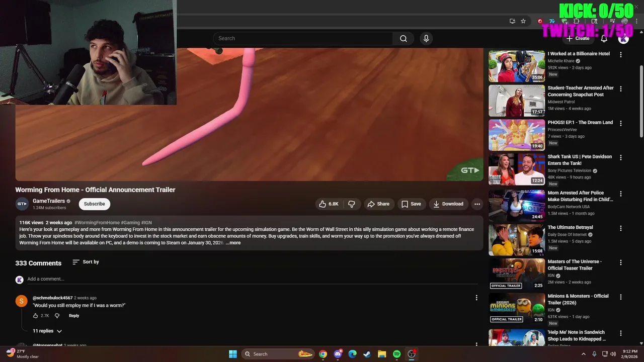The image size is (644, 362).
Task: Open options for Minions & Monsters trailer
Action: click(620, 297)
